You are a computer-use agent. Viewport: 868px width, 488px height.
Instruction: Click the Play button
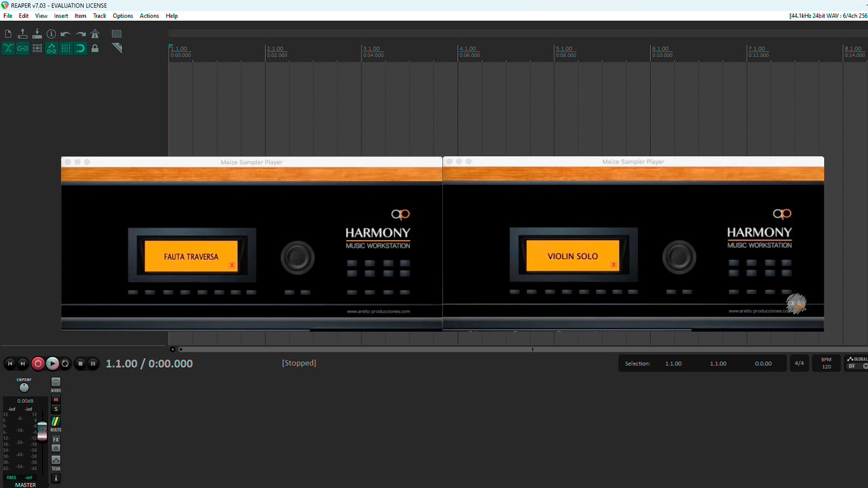[x=52, y=363]
